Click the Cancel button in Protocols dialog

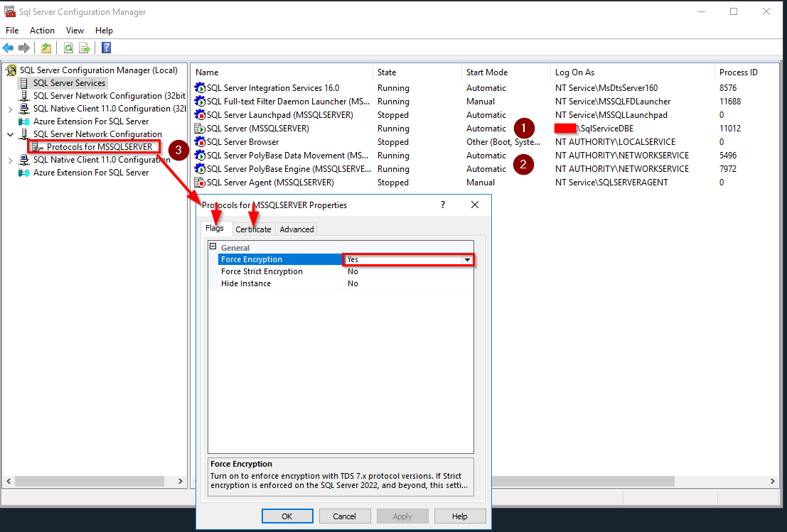(345, 516)
